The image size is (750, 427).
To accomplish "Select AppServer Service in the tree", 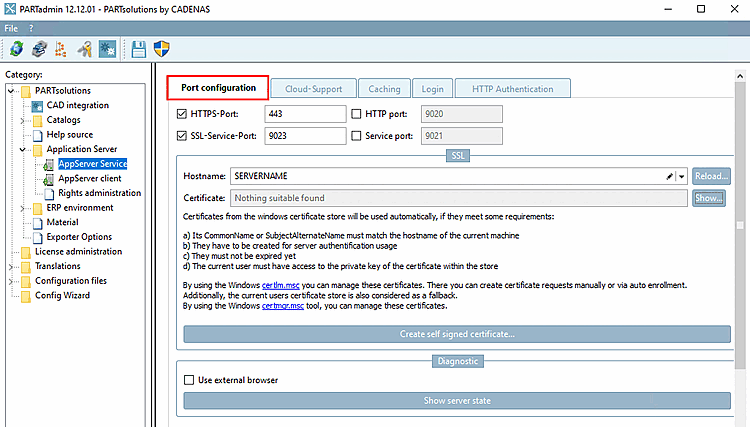I will (93, 164).
